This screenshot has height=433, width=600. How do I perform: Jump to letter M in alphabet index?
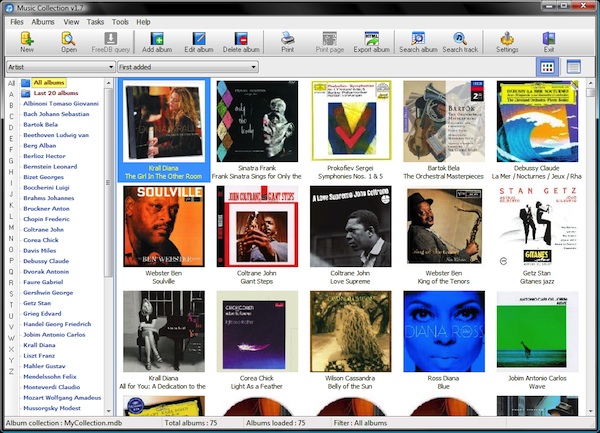click(11, 228)
